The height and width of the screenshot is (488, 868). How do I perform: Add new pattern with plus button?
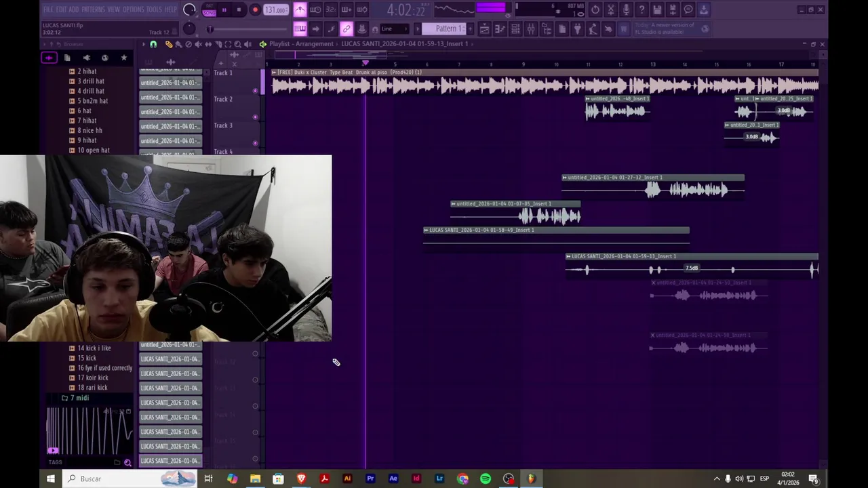[x=469, y=28]
